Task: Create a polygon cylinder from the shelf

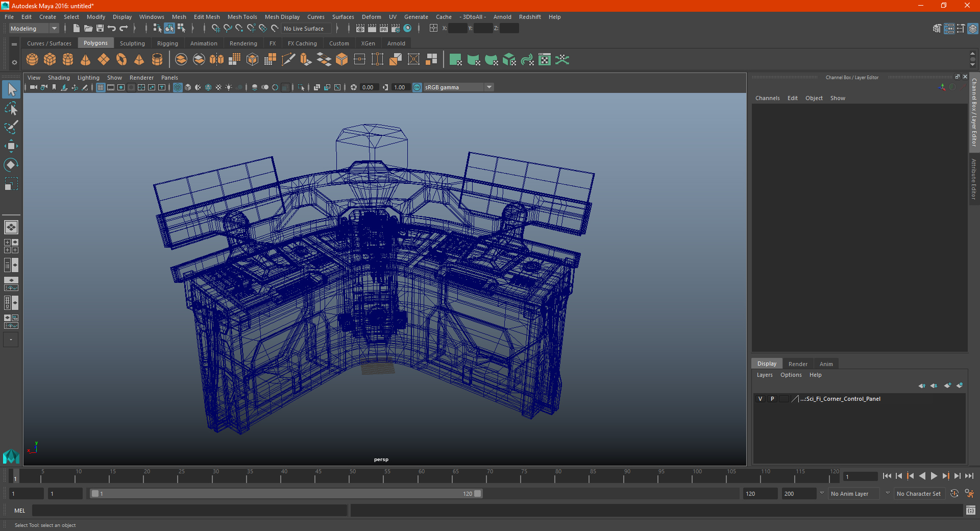Action: (x=68, y=60)
